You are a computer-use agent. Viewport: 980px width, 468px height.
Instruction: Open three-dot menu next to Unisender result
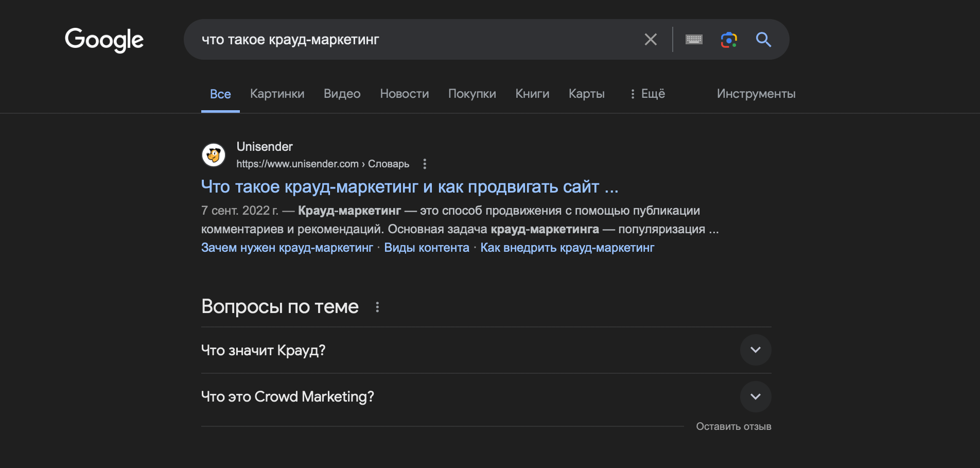425,164
